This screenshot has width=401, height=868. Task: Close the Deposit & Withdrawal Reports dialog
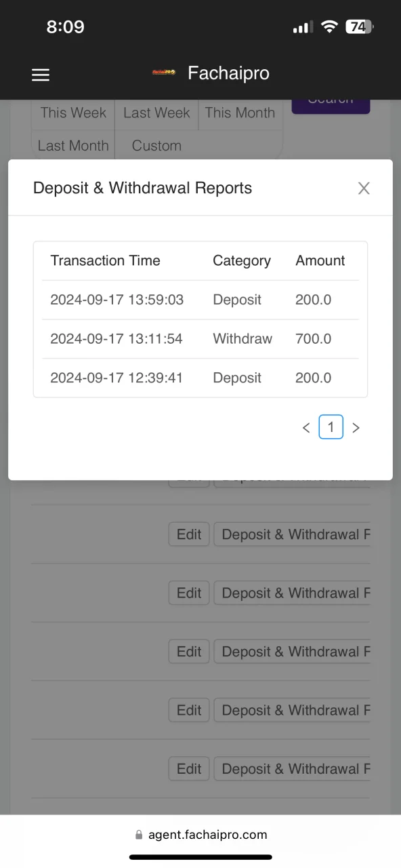point(364,189)
